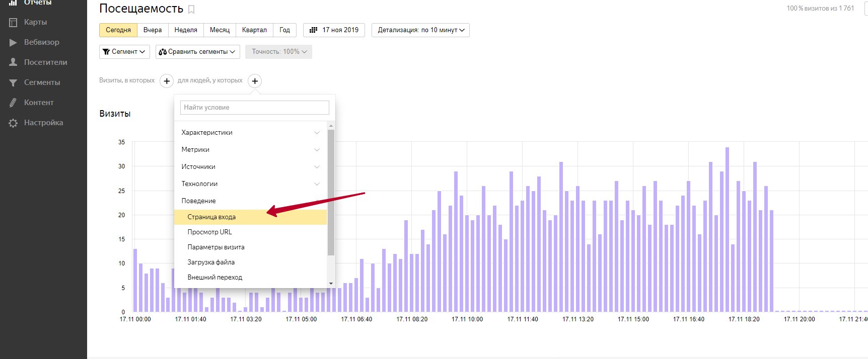
Task: Choose Просмотр URL condition
Action: tap(250, 232)
